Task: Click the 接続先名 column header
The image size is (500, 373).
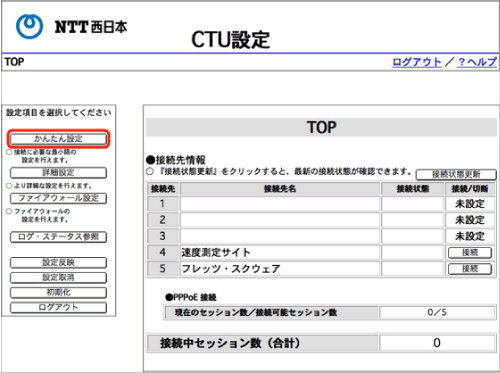Action: pyautogui.click(x=280, y=189)
